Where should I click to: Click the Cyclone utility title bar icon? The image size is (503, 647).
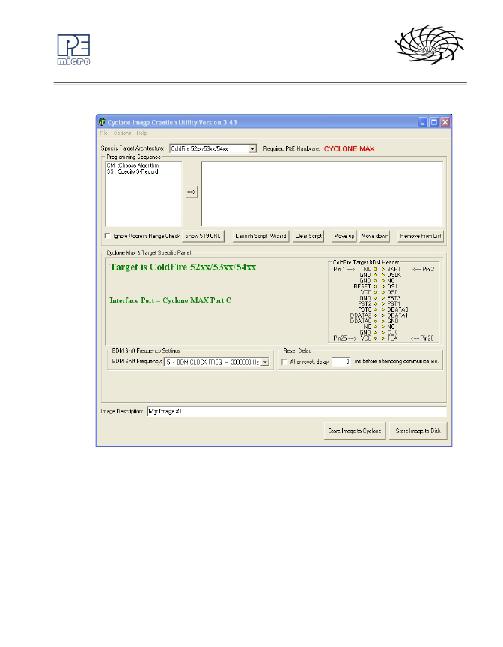click(102, 122)
